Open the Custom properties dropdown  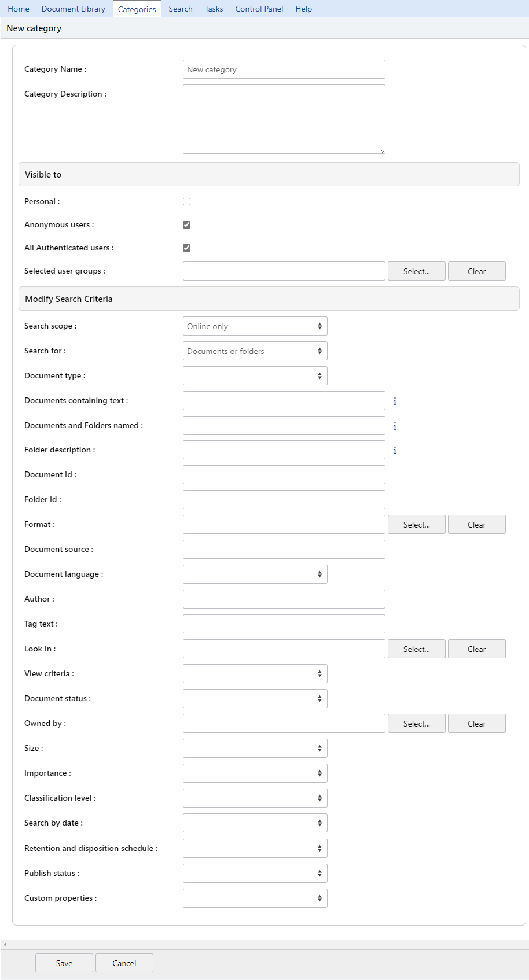[x=255, y=898]
